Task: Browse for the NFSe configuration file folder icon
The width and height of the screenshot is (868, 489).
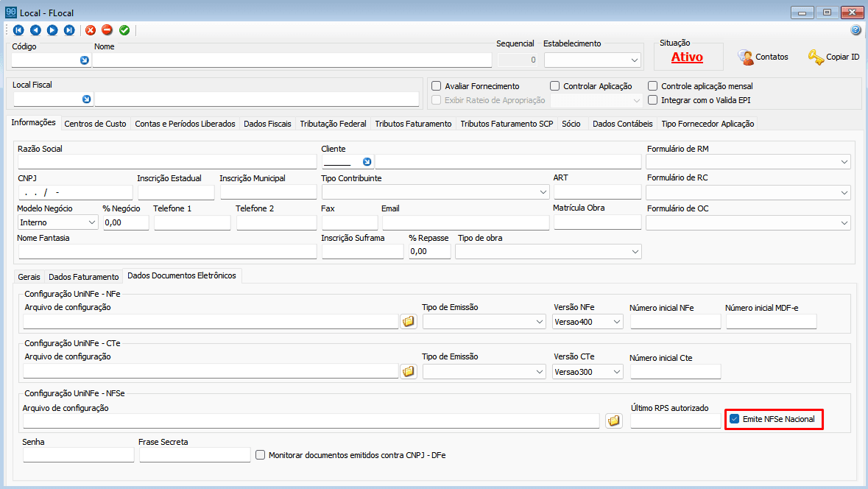Action: 613,421
